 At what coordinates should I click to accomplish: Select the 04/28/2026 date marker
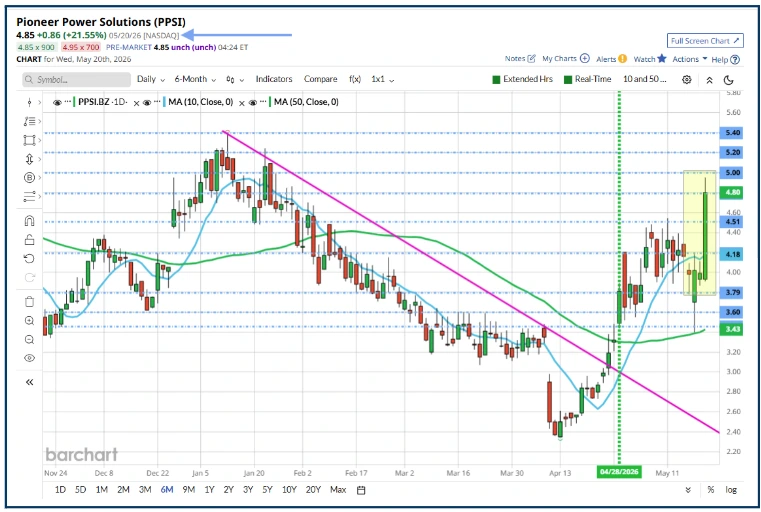619,472
